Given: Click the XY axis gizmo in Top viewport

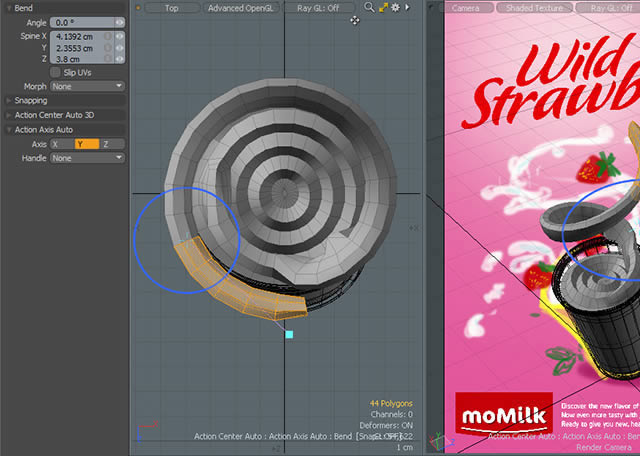Looking at the screenshot, I should click(x=147, y=432).
